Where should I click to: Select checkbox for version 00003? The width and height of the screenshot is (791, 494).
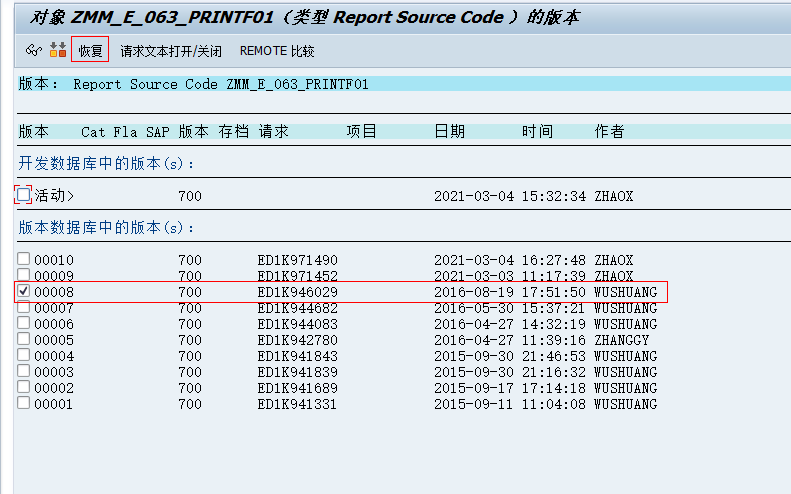point(23,371)
